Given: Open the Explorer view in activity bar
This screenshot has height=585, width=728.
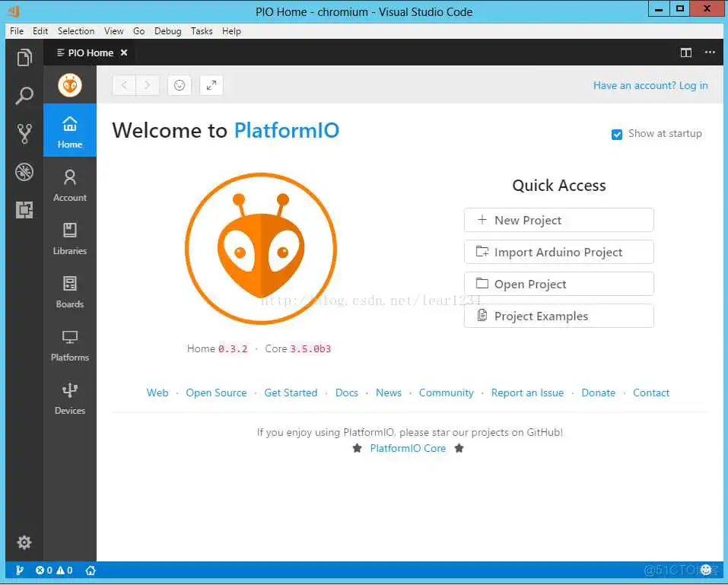Looking at the screenshot, I should 24,58.
